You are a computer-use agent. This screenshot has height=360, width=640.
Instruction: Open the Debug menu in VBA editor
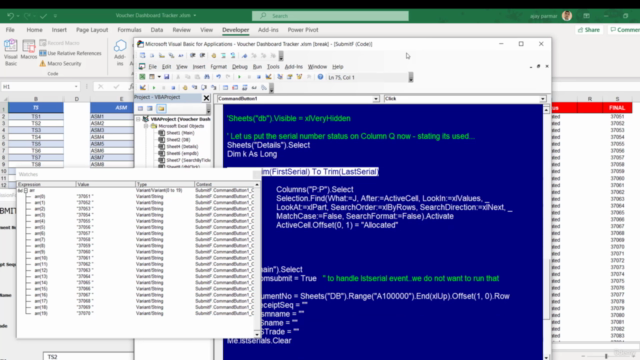240,67
